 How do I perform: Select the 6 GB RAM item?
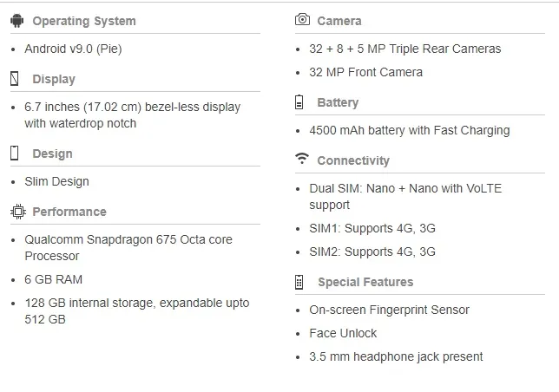point(54,279)
